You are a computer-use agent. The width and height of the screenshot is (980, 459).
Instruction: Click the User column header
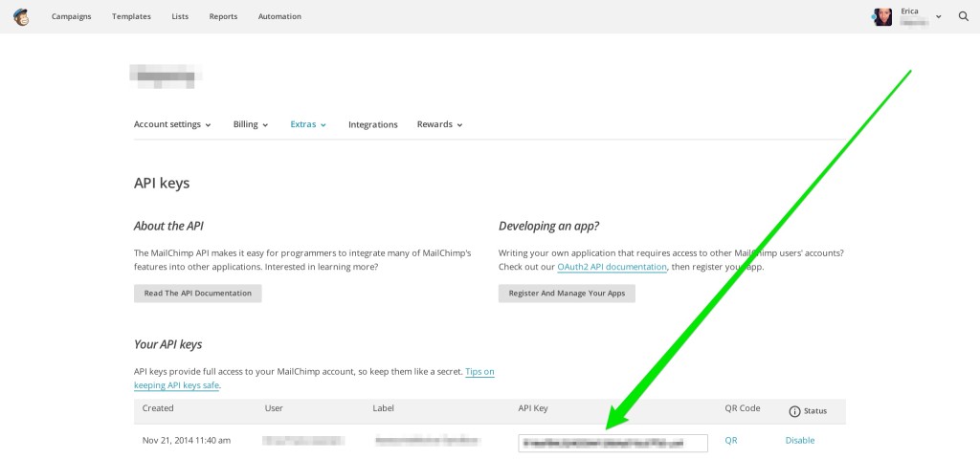pyautogui.click(x=274, y=408)
